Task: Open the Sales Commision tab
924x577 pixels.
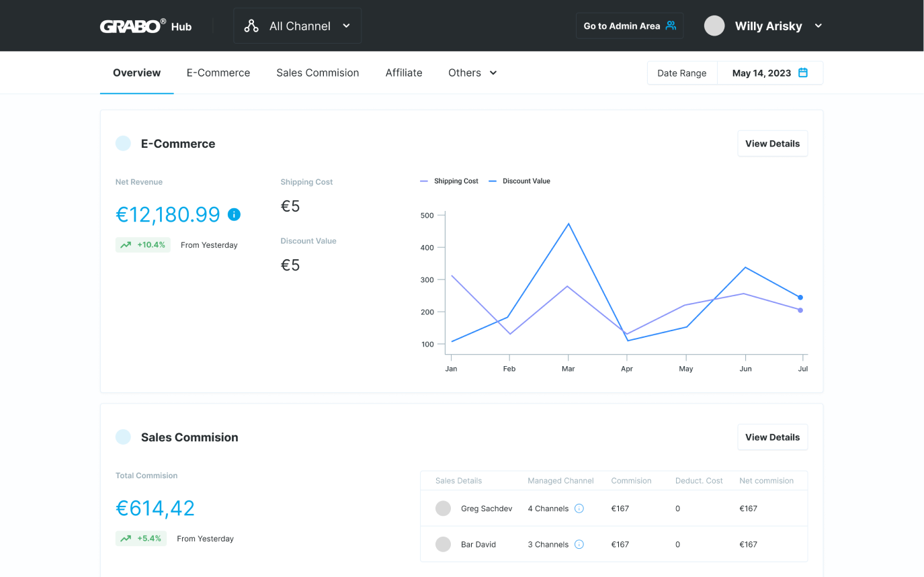Action: [x=317, y=73]
